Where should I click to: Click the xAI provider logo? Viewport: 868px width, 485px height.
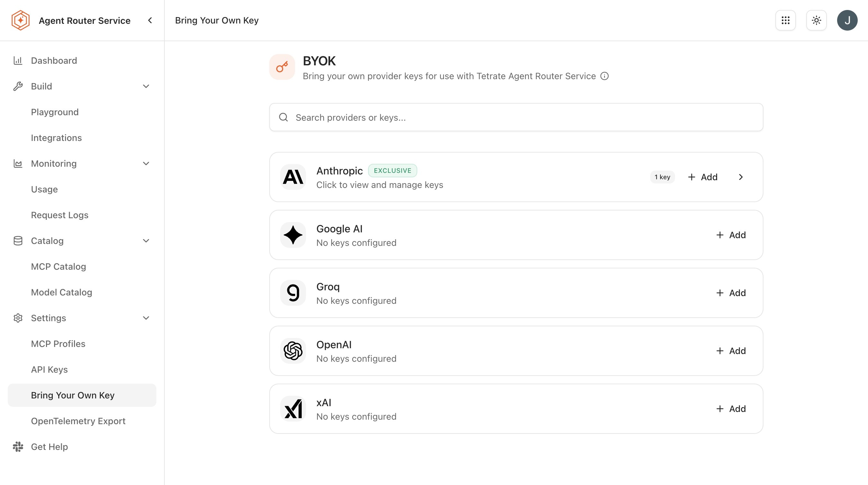coord(293,409)
